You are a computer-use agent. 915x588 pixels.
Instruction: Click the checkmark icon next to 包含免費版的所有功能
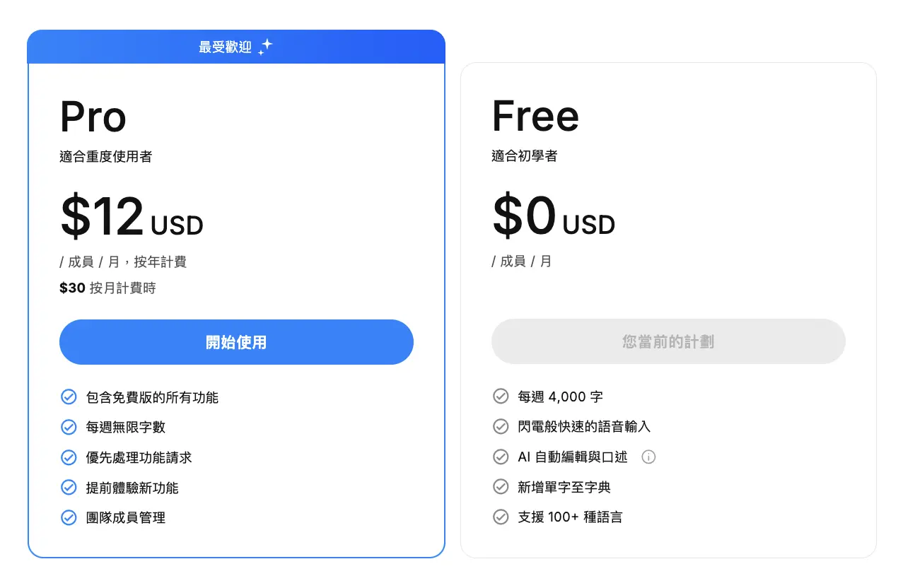(69, 397)
